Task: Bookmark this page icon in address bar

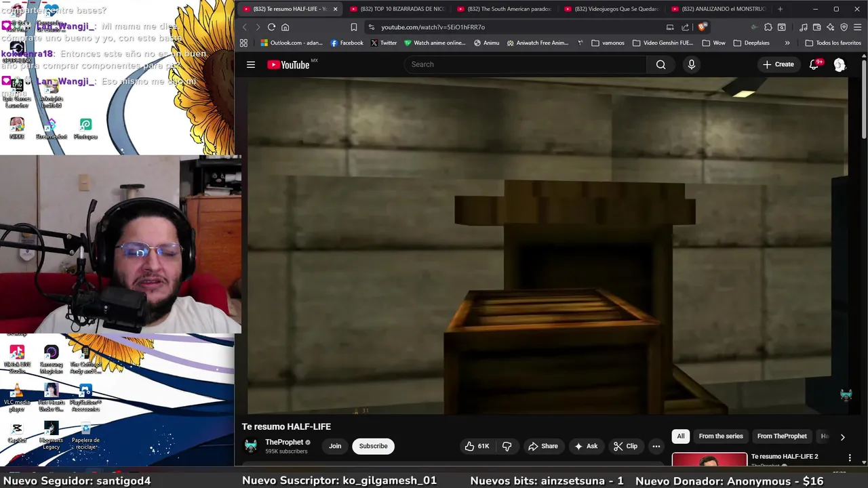Action: point(353,27)
